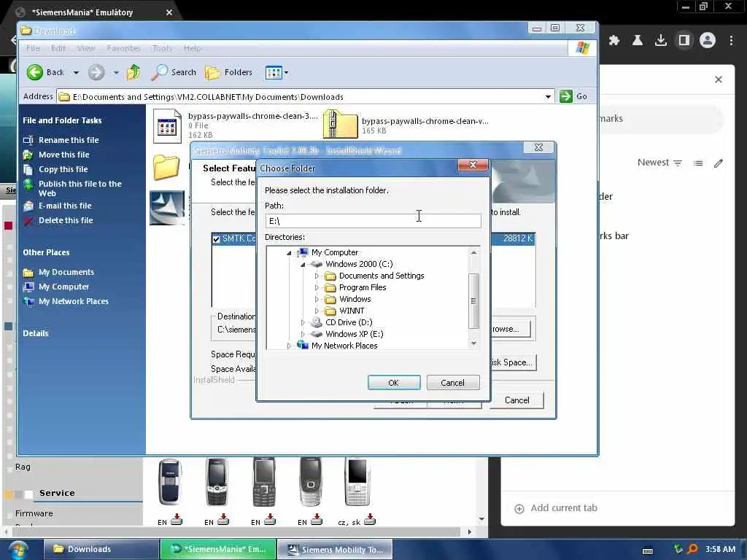The height and width of the screenshot is (560, 747).
Task: Click the directory list scroll down arrow
Action: (x=473, y=343)
